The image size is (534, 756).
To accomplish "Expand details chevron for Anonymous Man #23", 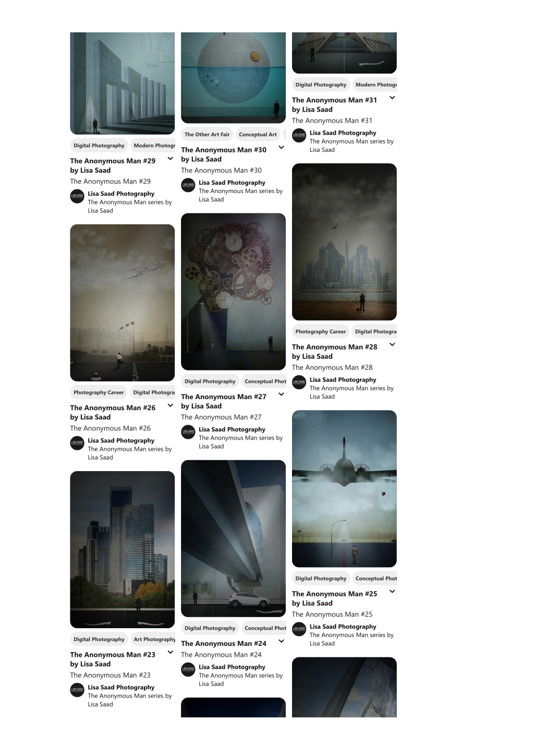I will 170,652.
